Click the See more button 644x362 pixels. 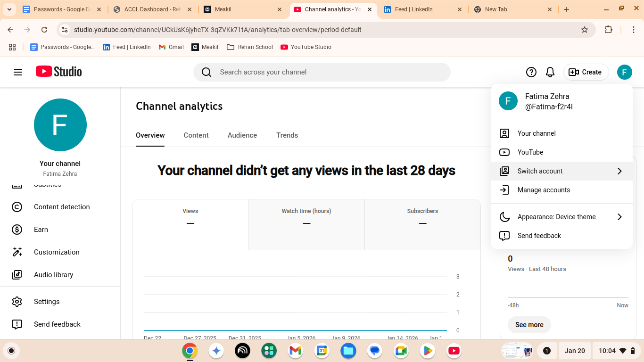(529, 325)
